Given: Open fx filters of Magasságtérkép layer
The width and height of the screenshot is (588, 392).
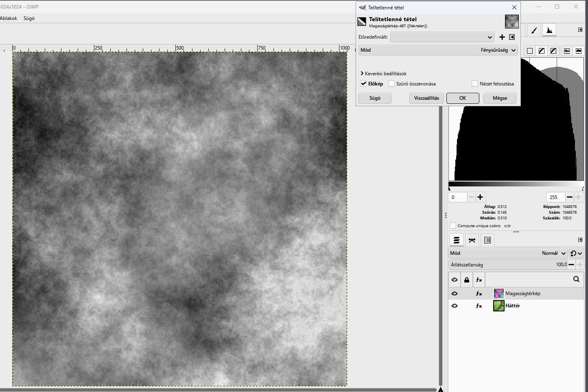Looking at the screenshot, I should tap(479, 293).
